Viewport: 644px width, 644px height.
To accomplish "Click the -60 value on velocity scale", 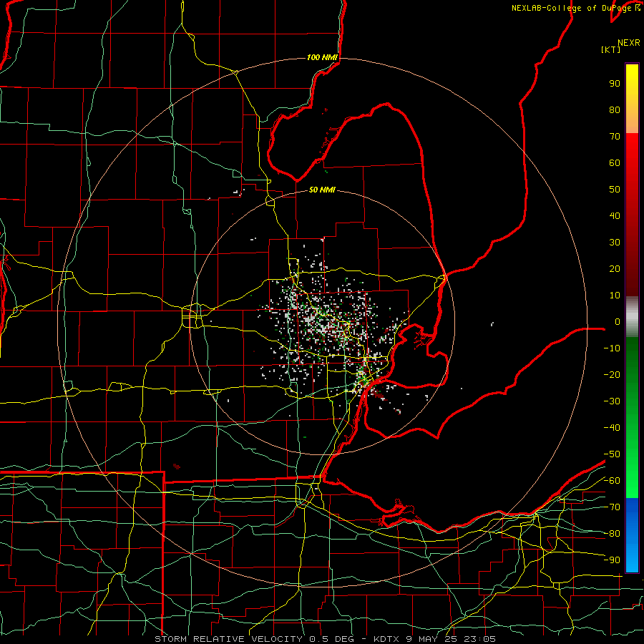I will click(x=612, y=481).
